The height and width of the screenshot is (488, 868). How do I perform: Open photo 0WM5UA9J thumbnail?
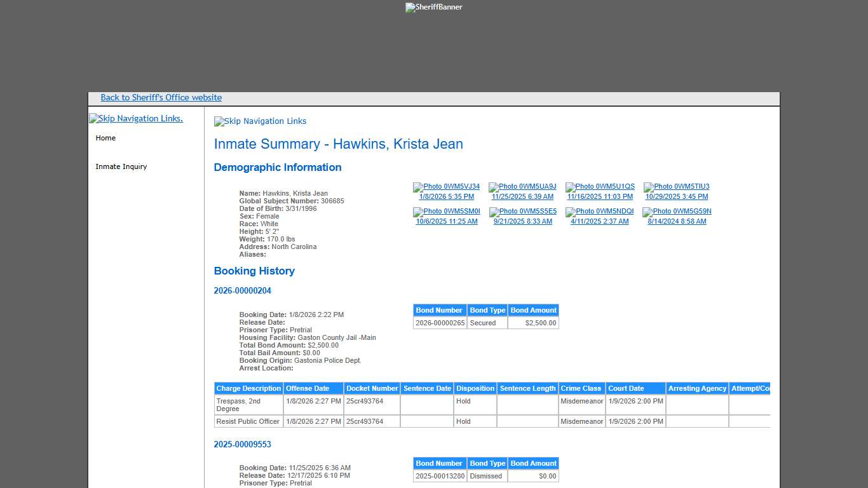pos(522,187)
